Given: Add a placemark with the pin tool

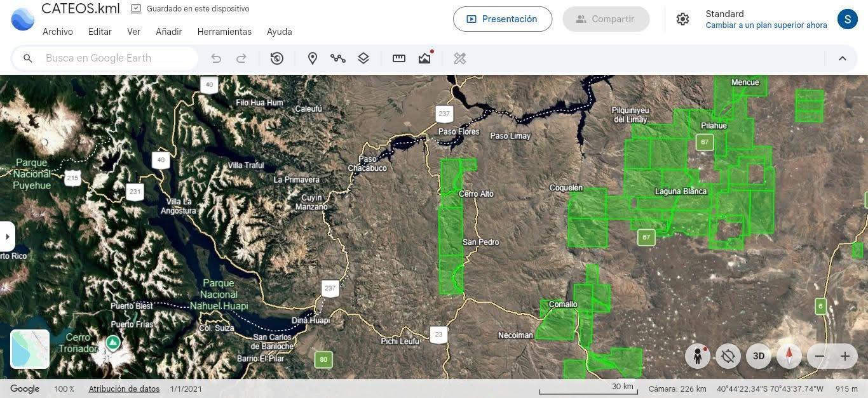Looking at the screenshot, I should point(313,58).
